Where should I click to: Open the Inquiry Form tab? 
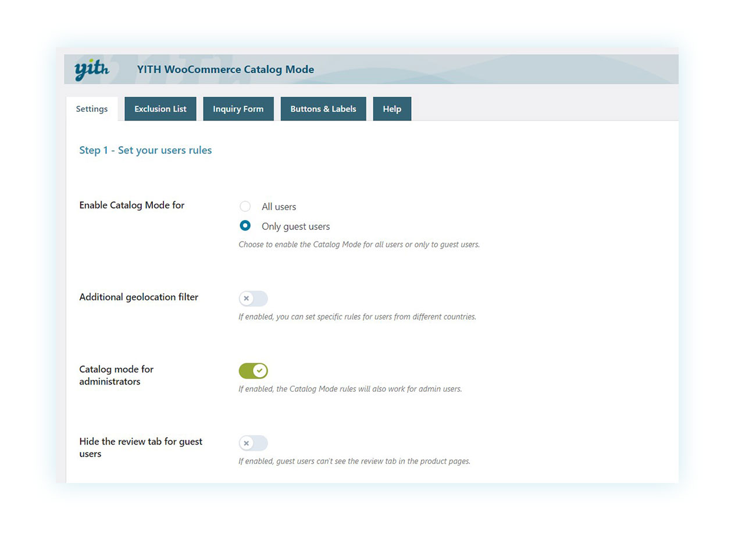[238, 109]
